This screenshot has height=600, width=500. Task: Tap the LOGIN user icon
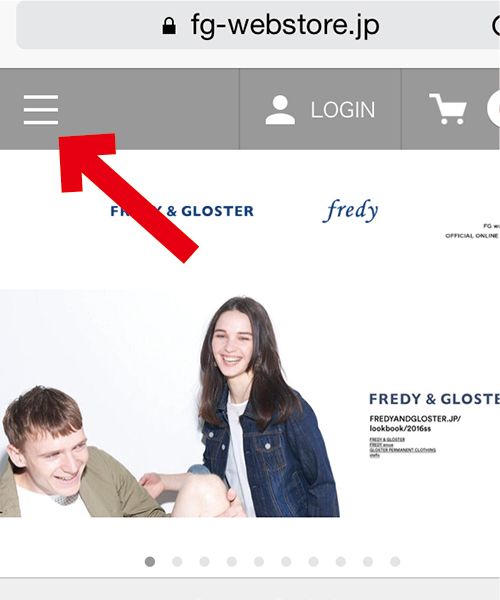(280, 110)
